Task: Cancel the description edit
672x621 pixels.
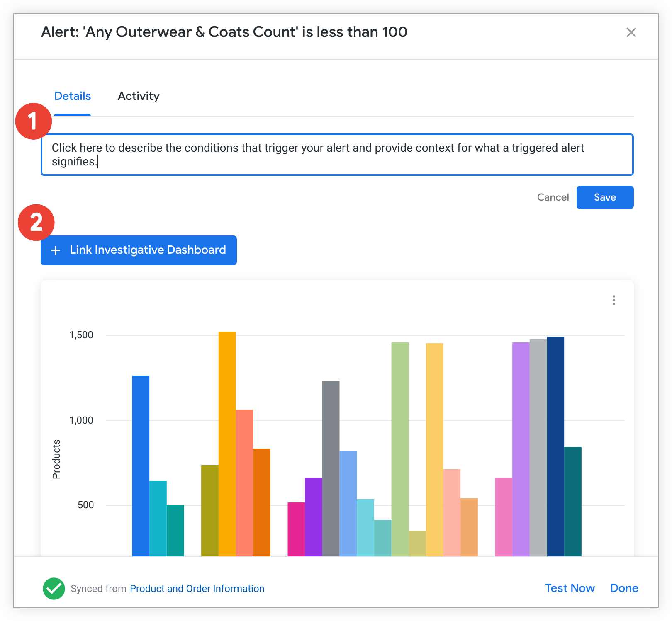Action: click(553, 197)
